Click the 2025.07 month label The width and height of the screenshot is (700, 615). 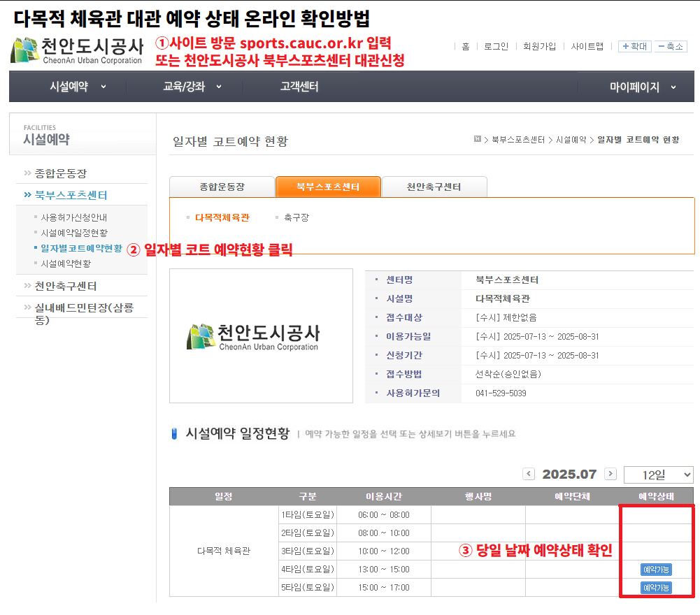pos(569,474)
